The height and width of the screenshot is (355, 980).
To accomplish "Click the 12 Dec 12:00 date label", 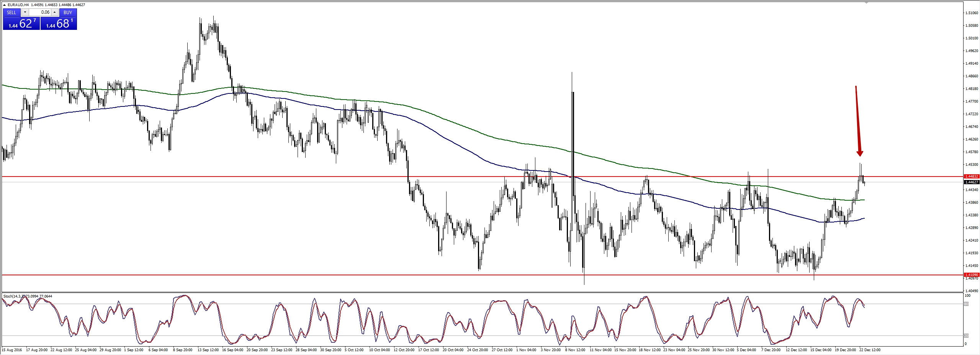I will (x=796, y=350).
